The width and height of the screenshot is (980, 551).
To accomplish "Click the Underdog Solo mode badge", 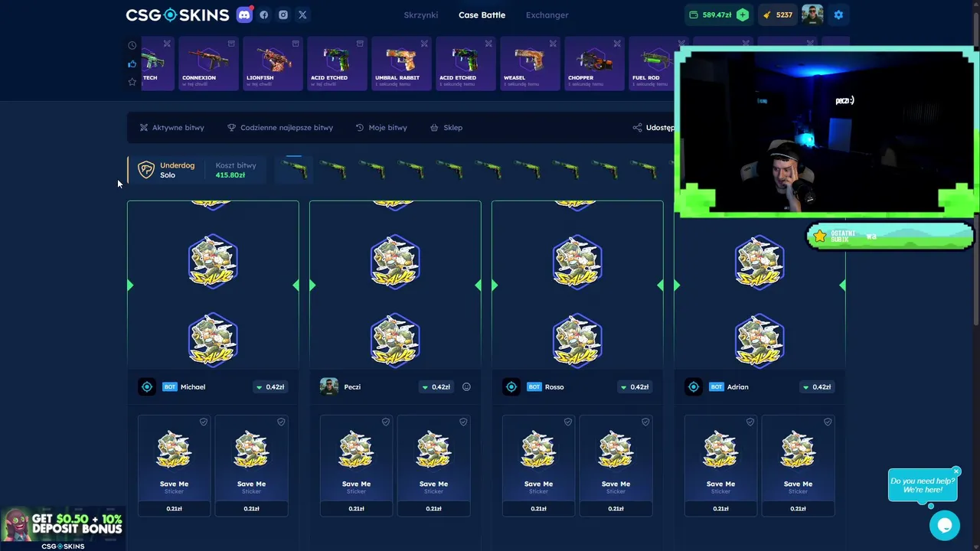I will 166,170.
